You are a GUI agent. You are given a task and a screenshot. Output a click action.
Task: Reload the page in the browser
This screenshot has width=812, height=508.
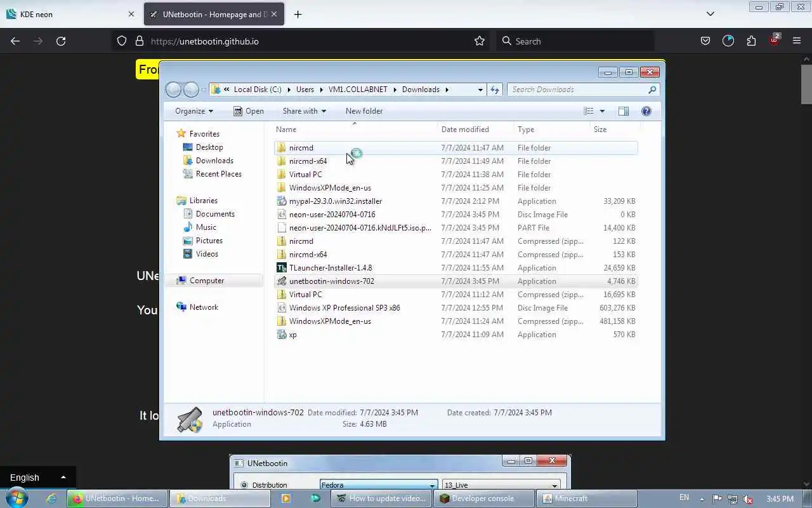61,41
